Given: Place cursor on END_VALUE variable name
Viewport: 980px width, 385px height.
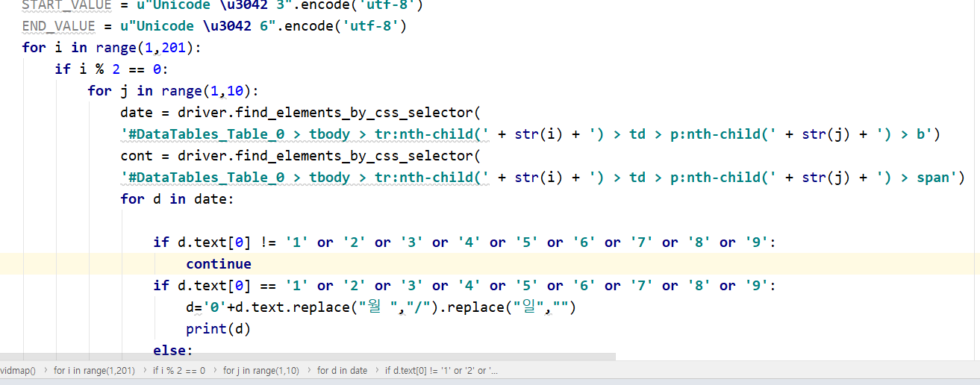Looking at the screenshot, I should [58, 27].
